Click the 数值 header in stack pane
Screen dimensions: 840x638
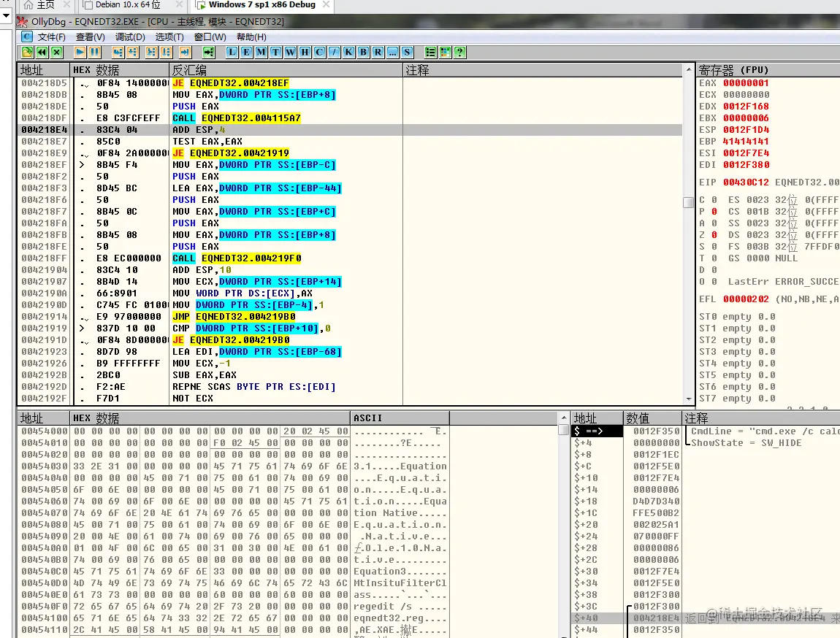tap(652, 418)
